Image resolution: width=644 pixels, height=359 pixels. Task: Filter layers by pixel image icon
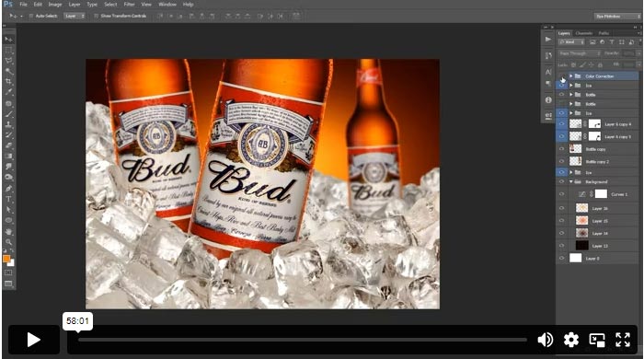coord(592,42)
